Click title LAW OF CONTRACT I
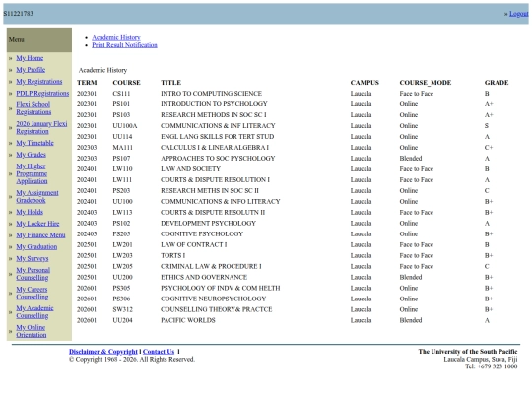This screenshot has height=399, width=532. click(194, 245)
